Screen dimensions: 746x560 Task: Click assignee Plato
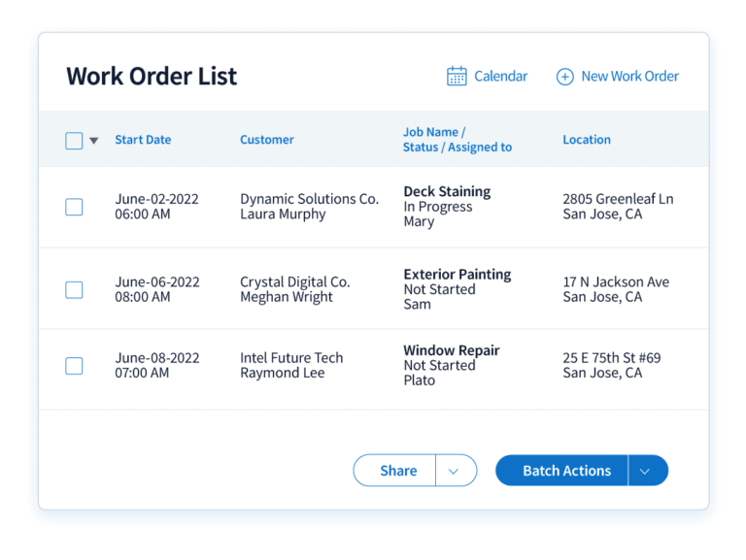click(x=420, y=380)
